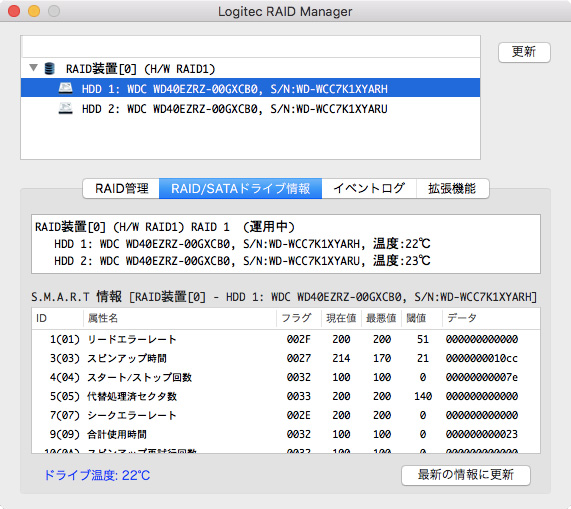Select the 代替処理済セクタ数 row
571x509 pixels.
(286, 396)
